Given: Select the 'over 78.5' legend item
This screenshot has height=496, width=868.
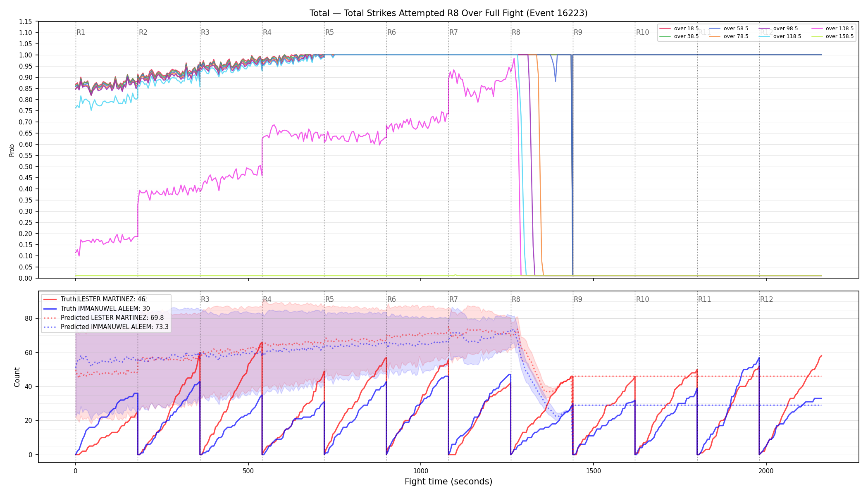Looking at the screenshot, I should click(x=729, y=36).
